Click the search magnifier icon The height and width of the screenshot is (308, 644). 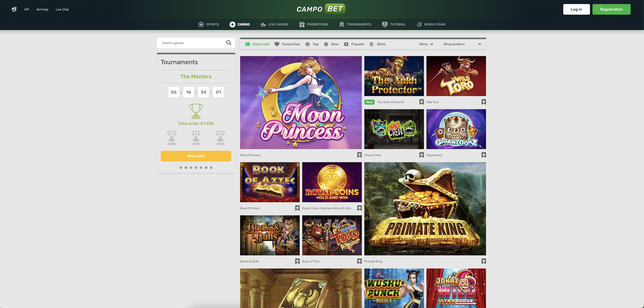[x=229, y=43]
